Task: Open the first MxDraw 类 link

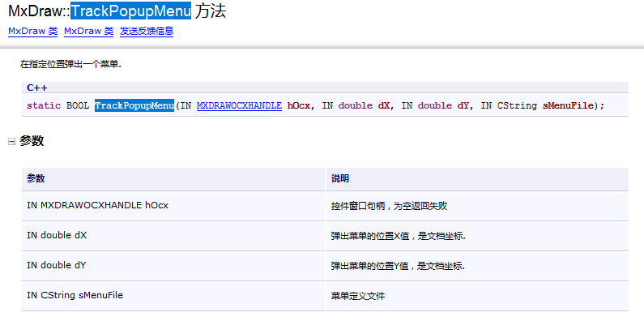Action: (x=33, y=32)
